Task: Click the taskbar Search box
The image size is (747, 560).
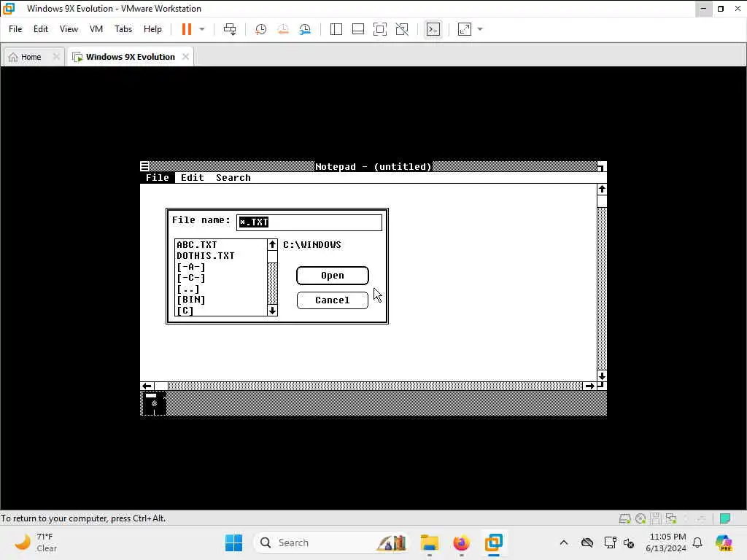Action: coord(332,542)
